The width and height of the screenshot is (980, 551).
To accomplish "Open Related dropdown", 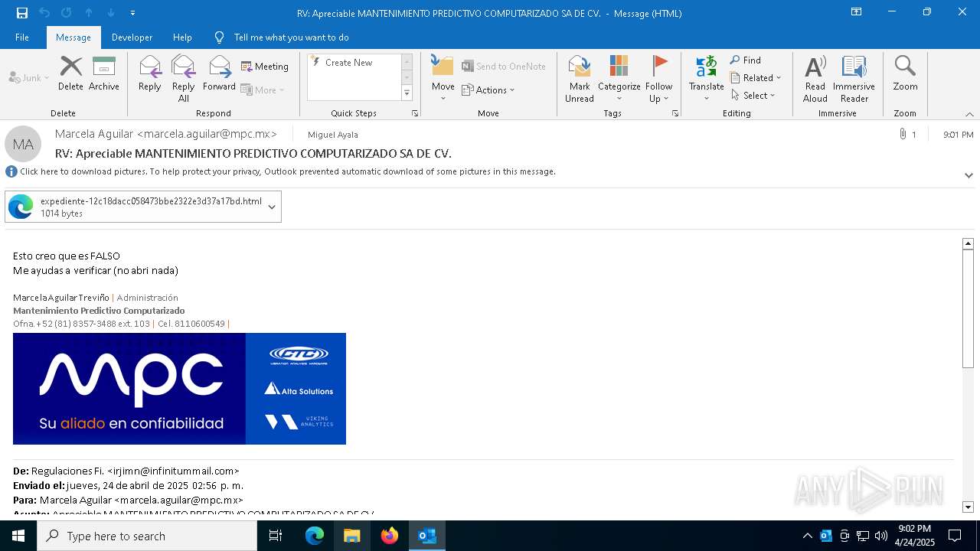I will pos(756,77).
